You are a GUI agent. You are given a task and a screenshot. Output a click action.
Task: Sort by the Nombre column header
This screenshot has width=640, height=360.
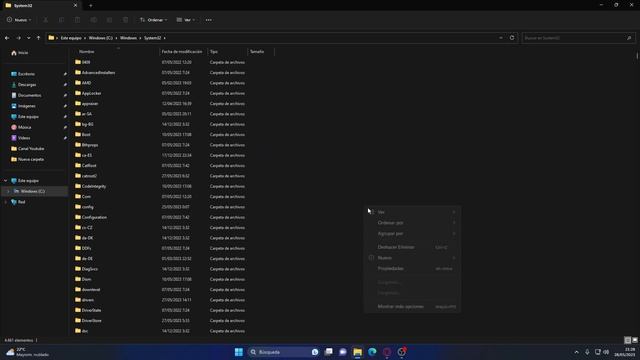87,52
